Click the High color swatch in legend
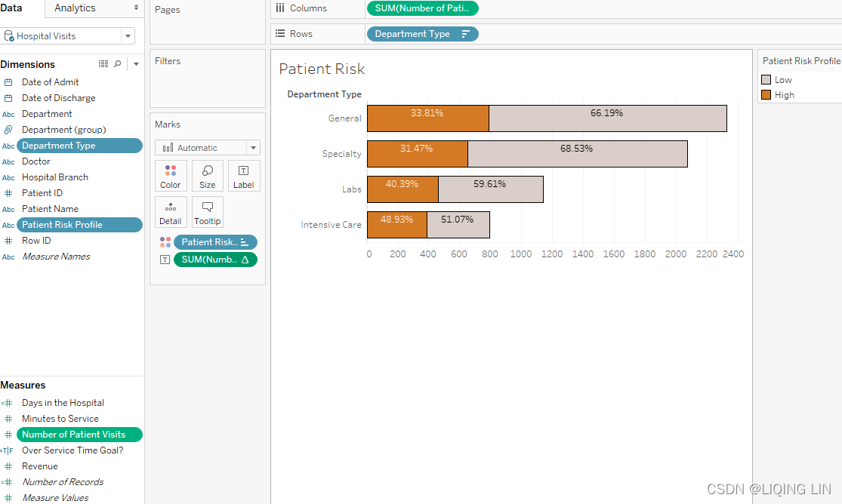The image size is (842, 504). (x=766, y=95)
